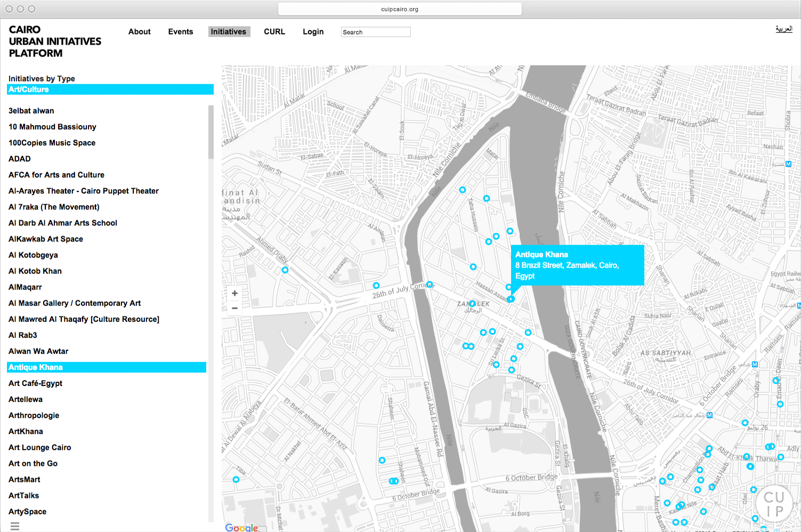Select AFCA for Arts and Culture
801x532 pixels.
tap(56, 175)
